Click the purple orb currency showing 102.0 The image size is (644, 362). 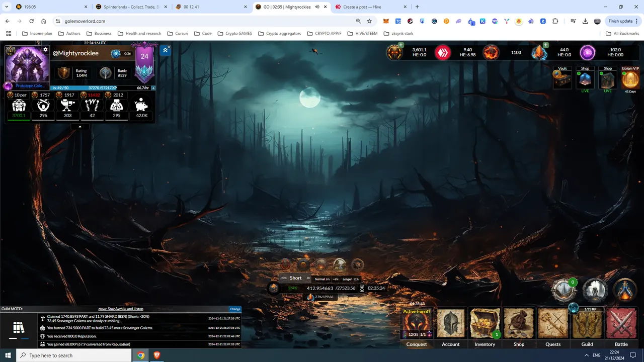(x=588, y=52)
